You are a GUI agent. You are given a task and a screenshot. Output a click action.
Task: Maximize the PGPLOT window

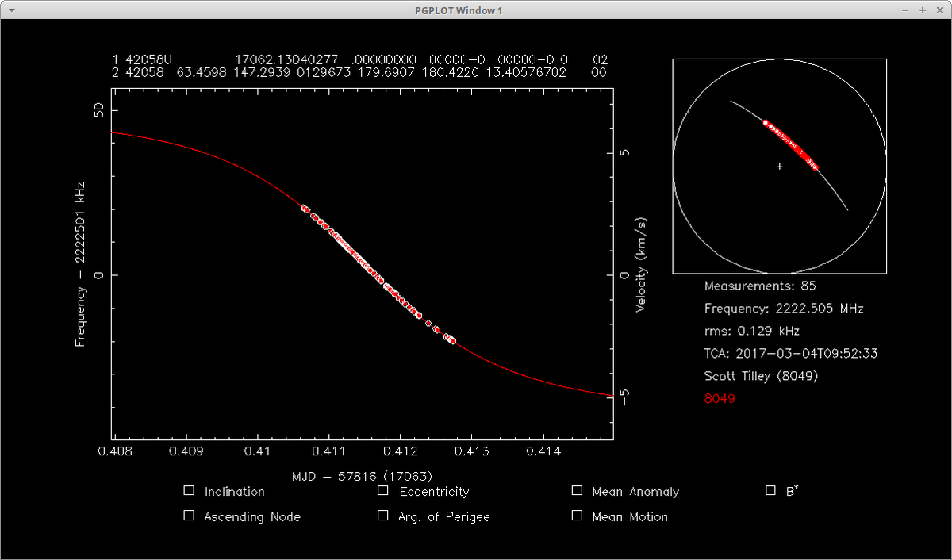pos(922,10)
